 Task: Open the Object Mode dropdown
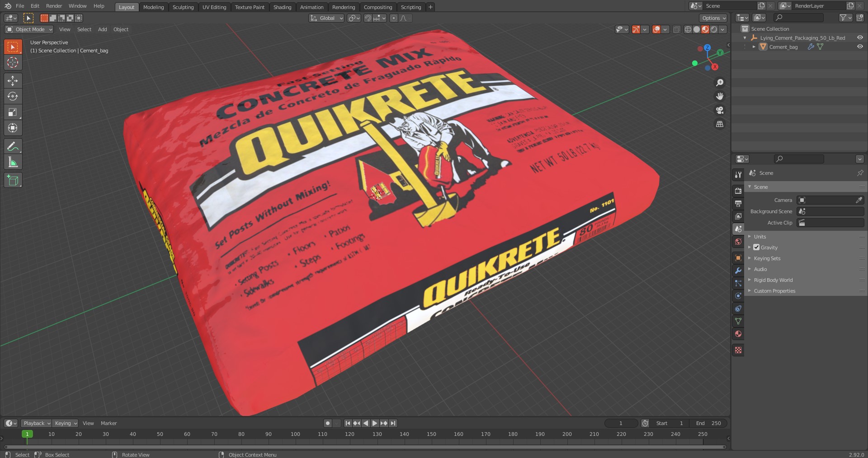(29, 29)
